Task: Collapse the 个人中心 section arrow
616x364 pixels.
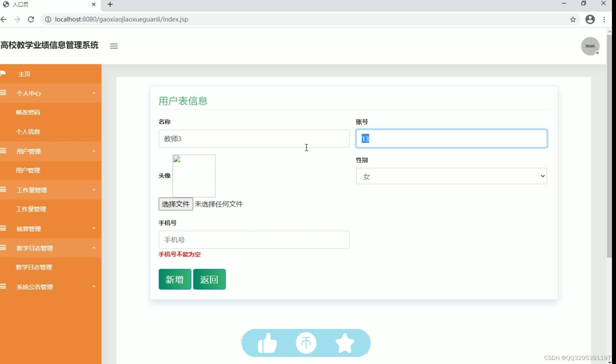Action: point(94,93)
